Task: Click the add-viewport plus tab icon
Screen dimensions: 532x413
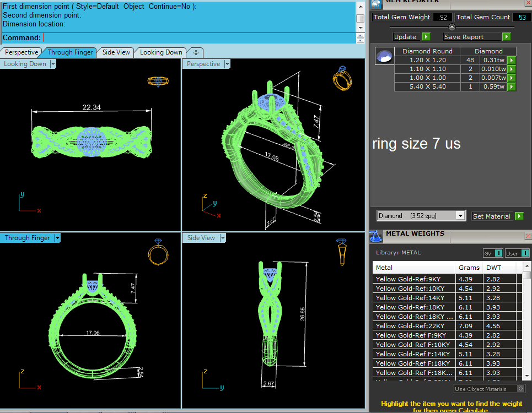Action: [x=195, y=52]
